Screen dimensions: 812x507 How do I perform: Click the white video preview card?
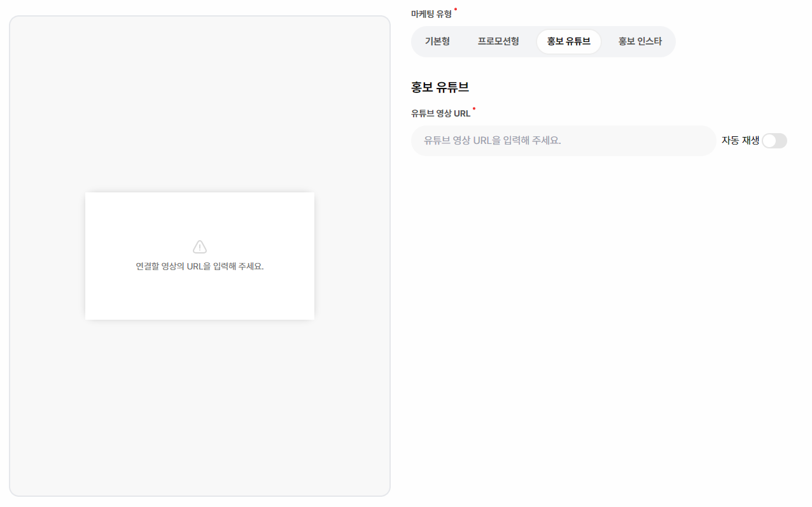coord(200,256)
